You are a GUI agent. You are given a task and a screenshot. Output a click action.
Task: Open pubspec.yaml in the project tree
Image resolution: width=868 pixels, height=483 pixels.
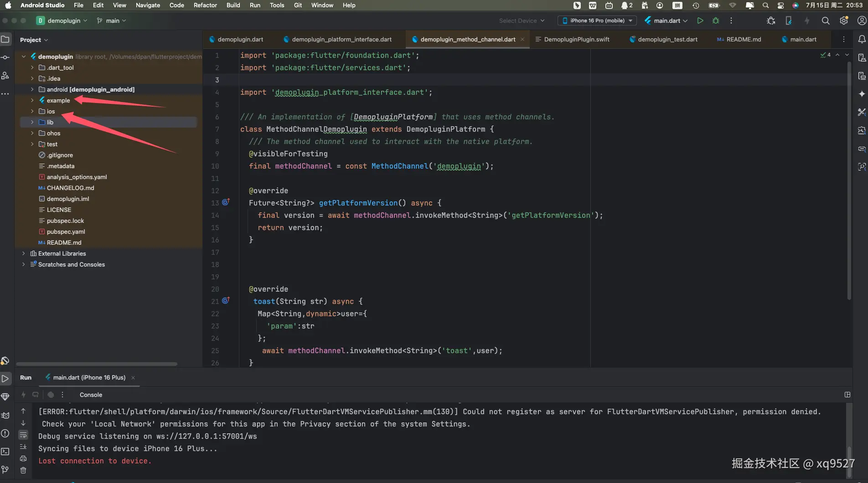pyautogui.click(x=66, y=231)
